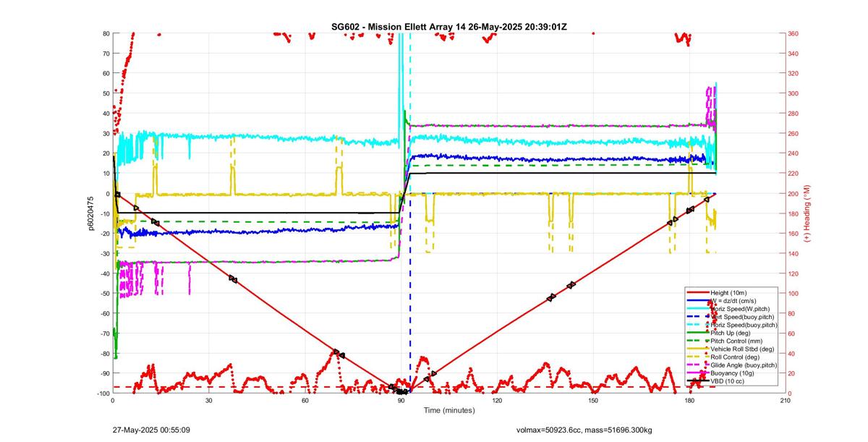Click the heading-axis tick label 360

(x=795, y=33)
